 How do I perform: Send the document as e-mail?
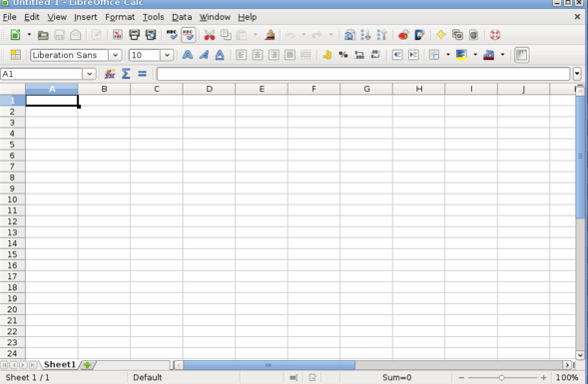coord(76,35)
